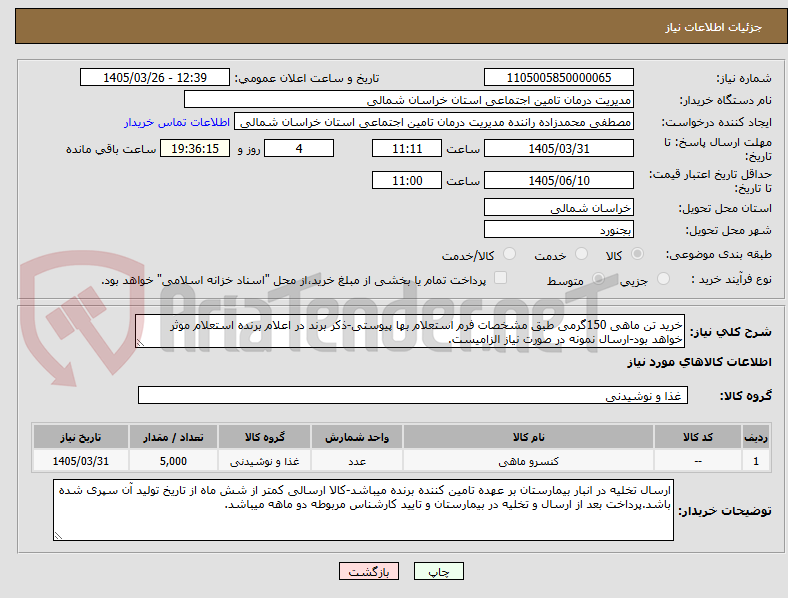
Task: Click the announcement date field 1405/03/26 - 12:39
Action: (155, 77)
